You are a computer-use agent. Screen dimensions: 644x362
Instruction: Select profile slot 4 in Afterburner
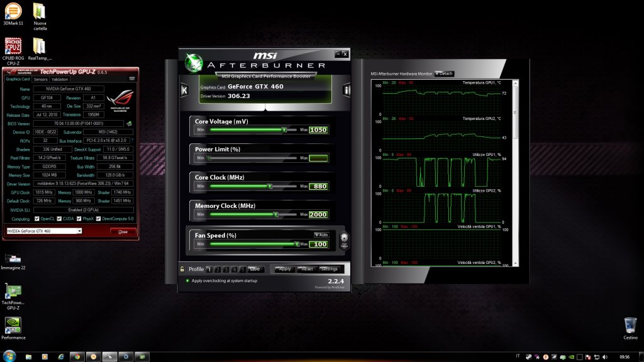point(234,269)
